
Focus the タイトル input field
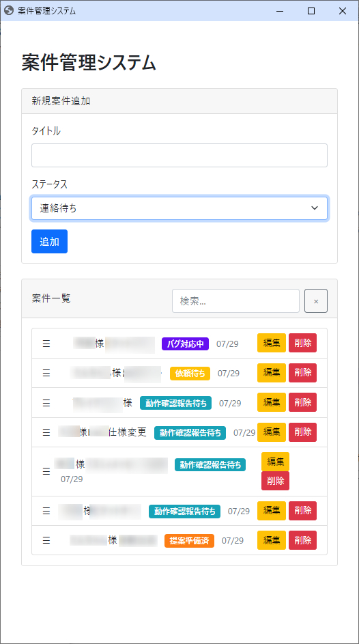click(179, 155)
